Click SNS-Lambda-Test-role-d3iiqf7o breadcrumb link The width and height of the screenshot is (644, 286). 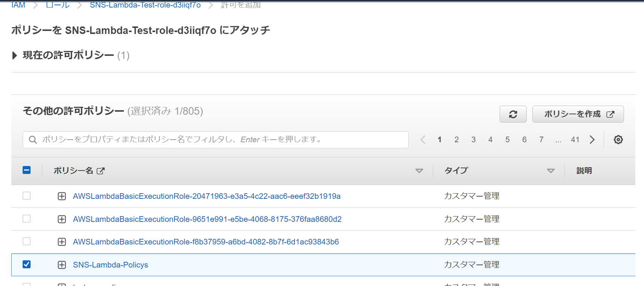[x=145, y=5]
